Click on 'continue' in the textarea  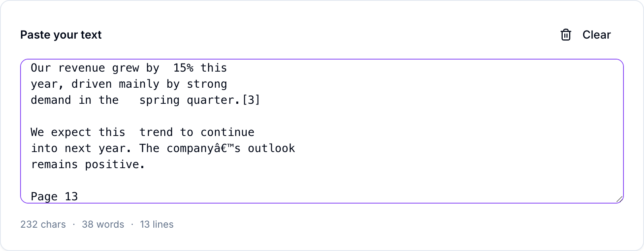227,132
